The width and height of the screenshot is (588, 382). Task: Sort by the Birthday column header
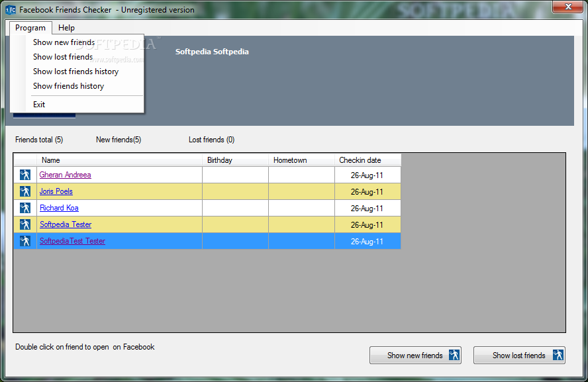coord(235,160)
